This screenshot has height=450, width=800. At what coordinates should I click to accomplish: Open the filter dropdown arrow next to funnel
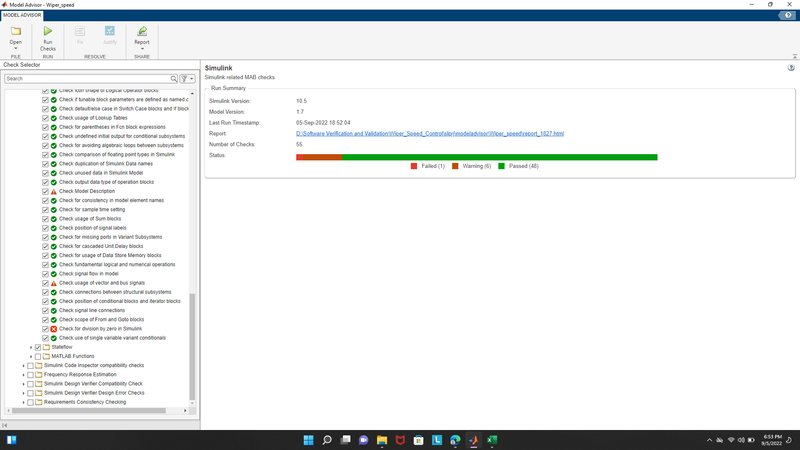click(192, 79)
